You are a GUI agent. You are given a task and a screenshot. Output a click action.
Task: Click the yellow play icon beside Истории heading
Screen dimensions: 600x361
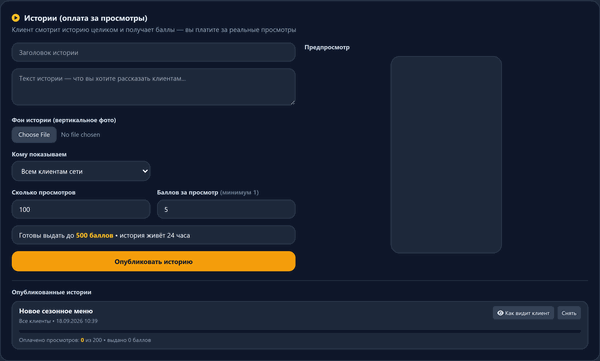click(x=16, y=18)
